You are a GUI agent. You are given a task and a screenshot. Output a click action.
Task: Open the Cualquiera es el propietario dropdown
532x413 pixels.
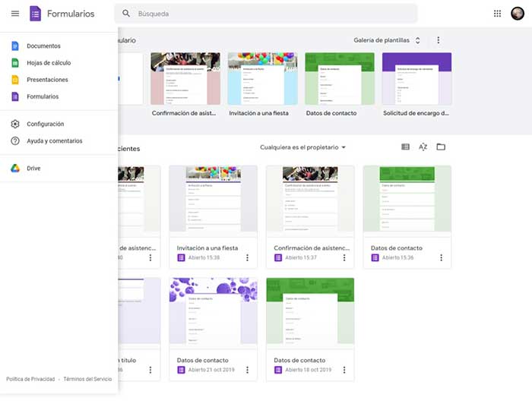302,147
